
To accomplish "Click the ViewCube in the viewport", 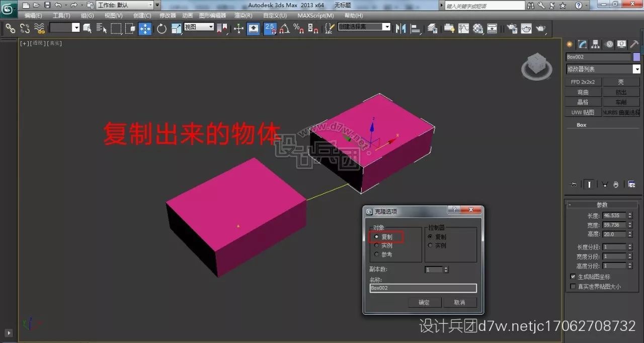I will [x=536, y=65].
